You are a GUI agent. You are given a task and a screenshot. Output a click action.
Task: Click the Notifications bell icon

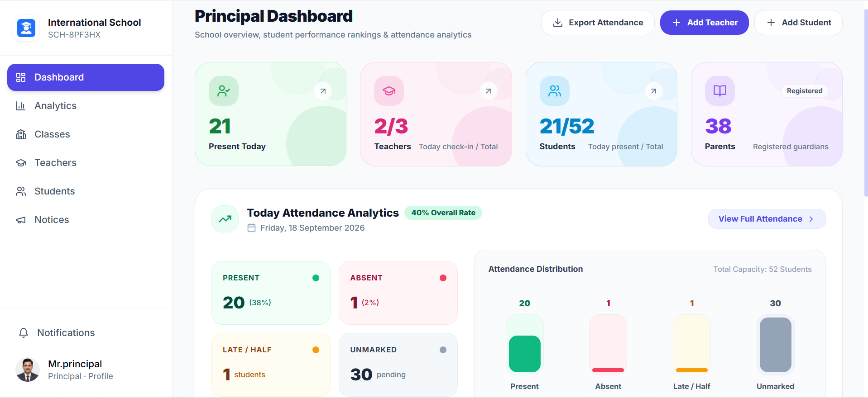24,333
